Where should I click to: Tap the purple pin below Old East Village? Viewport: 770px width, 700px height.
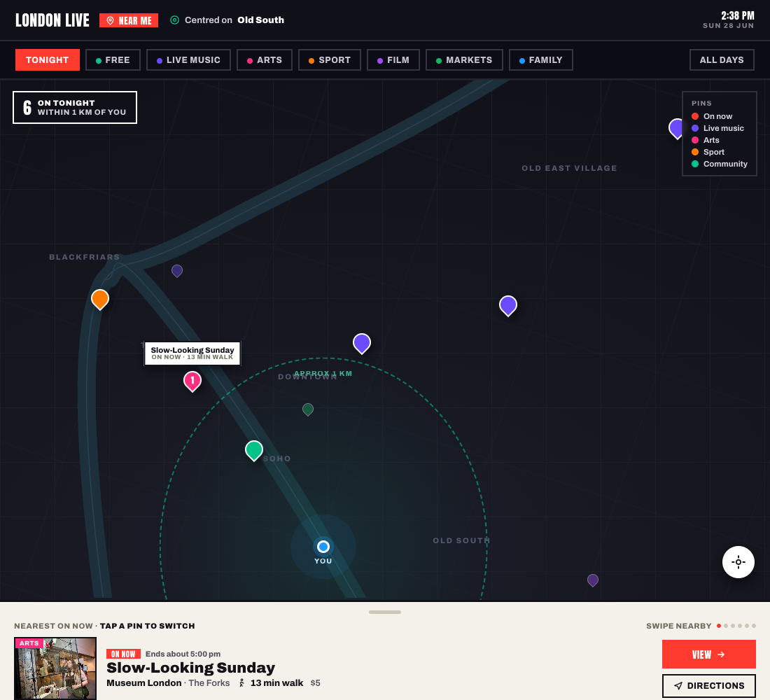tap(508, 305)
